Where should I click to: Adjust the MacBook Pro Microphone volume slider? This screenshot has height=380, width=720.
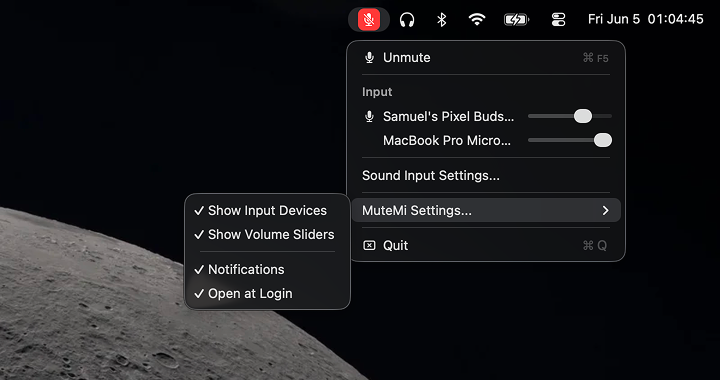(570, 140)
